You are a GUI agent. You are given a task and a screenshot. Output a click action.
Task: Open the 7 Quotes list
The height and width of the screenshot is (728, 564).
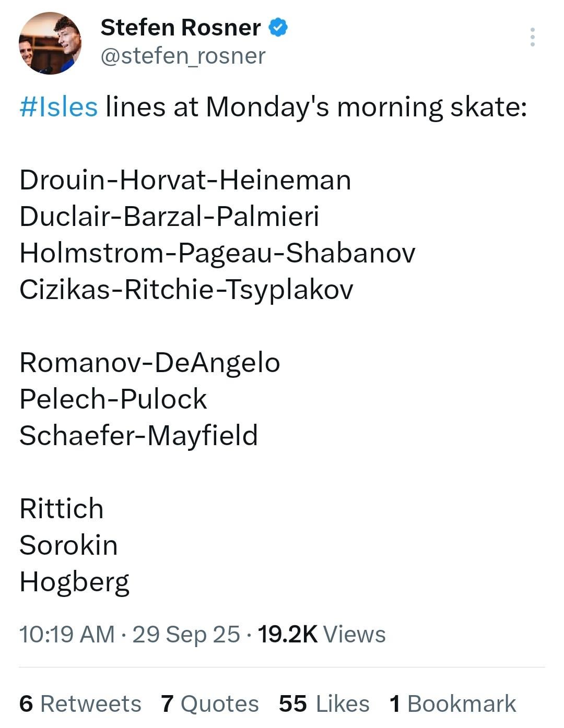(209, 703)
